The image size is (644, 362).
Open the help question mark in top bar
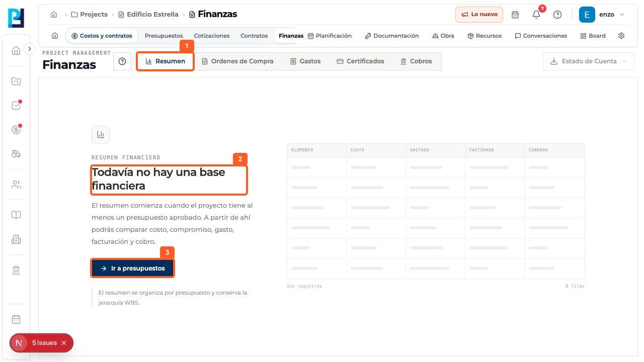(557, 15)
